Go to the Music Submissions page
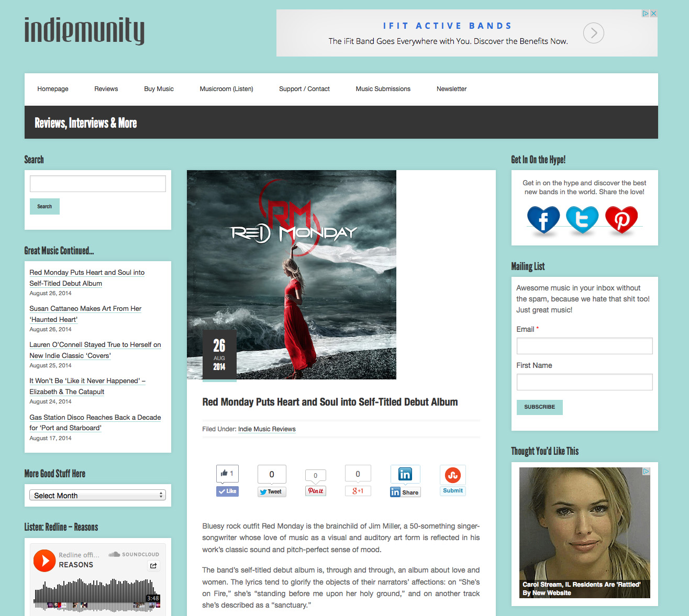Viewport: 689px width, 616px height. pos(383,89)
